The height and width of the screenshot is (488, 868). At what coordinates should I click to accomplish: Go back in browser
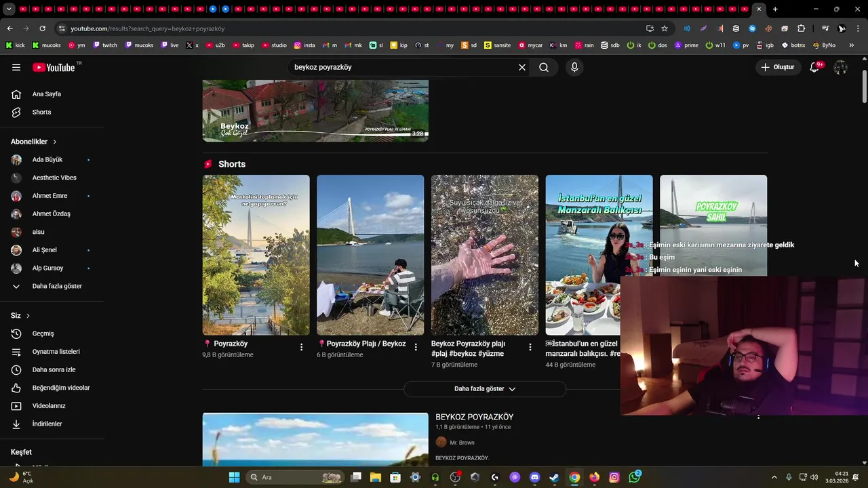click(9, 28)
